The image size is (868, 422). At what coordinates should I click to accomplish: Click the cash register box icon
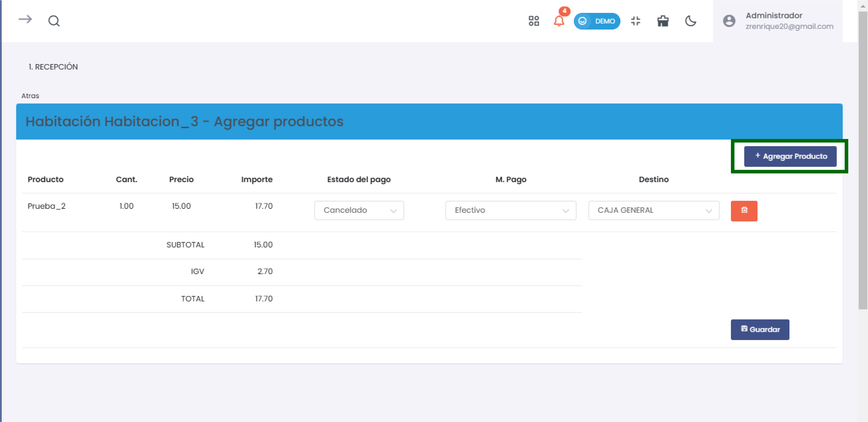point(663,21)
